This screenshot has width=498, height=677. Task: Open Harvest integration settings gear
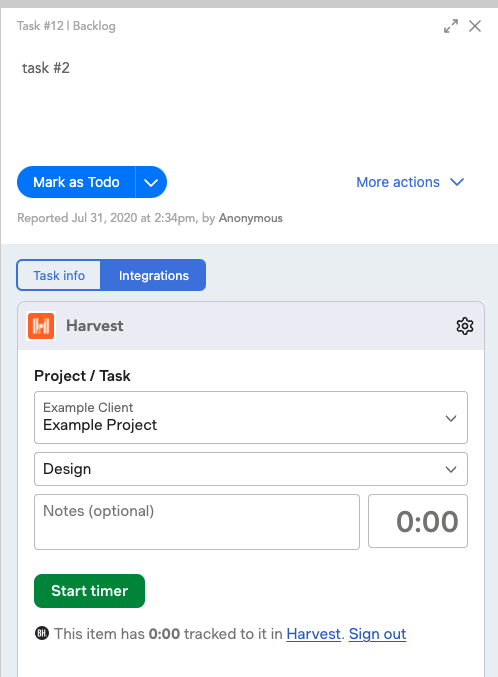click(x=465, y=326)
